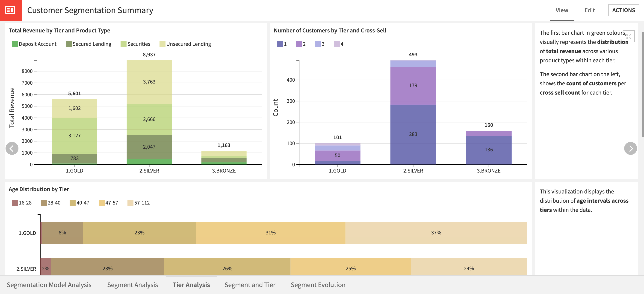Click the color swatch for cross-sell value 1
Screen dimensions: 644x294
[x=280, y=44]
